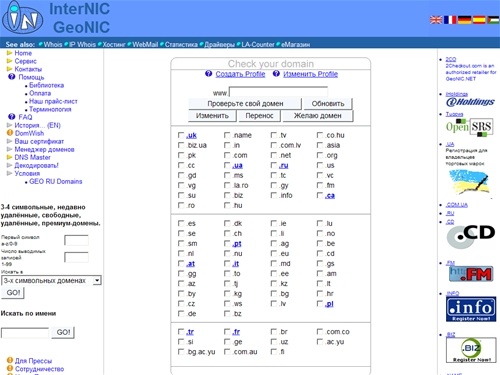
Task: Open the .FM domain banner
Action: (x=471, y=274)
